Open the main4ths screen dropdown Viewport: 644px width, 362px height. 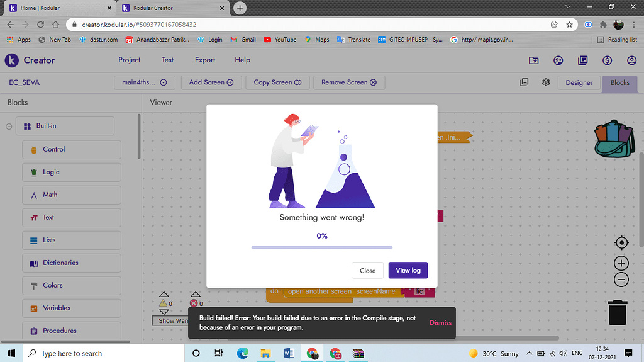pyautogui.click(x=145, y=82)
